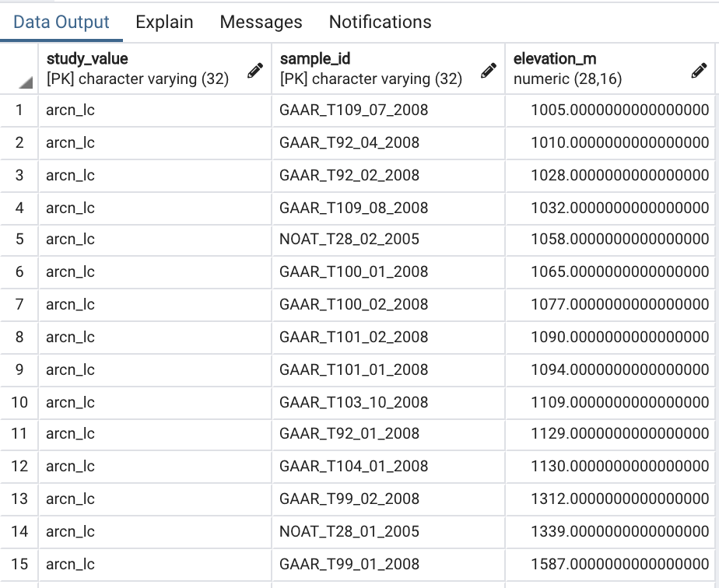Select the Data Output tab
The image size is (719, 588).
[61, 22]
